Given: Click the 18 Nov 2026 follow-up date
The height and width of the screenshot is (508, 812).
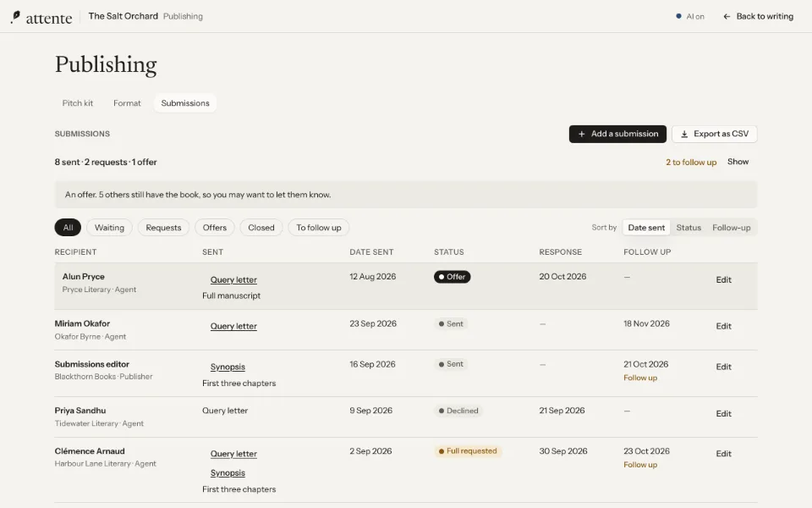Looking at the screenshot, I should click(646, 323).
